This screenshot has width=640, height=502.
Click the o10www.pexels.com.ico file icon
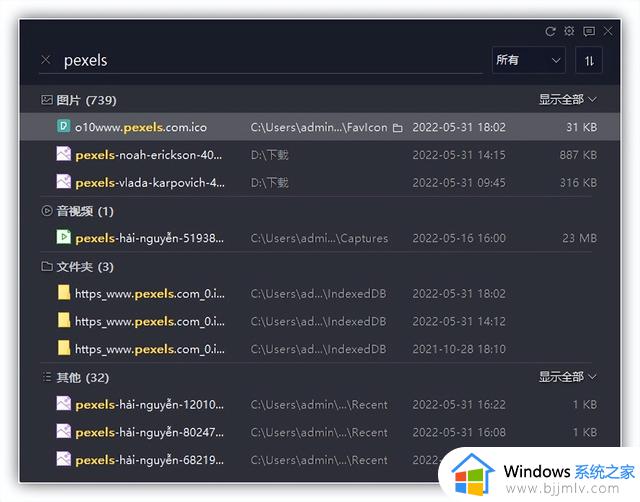63,126
